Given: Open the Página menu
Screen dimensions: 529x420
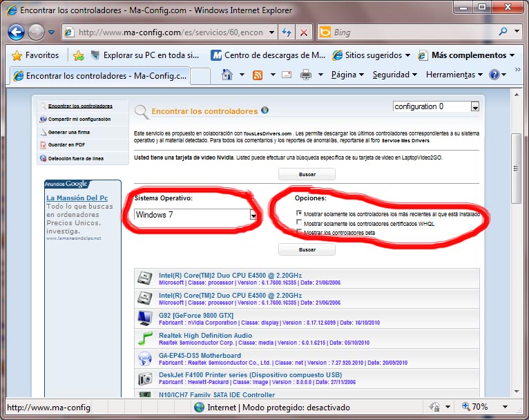Looking at the screenshot, I should [347, 75].
